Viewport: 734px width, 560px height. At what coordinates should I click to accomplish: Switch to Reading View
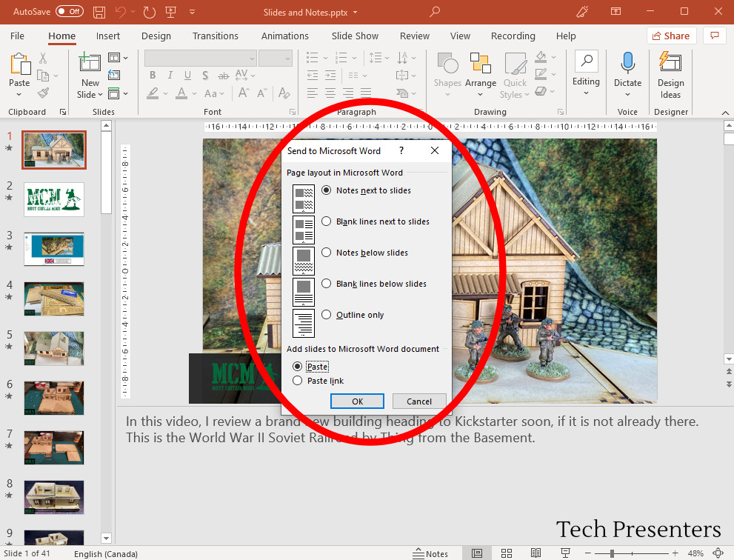pos(536,553)
